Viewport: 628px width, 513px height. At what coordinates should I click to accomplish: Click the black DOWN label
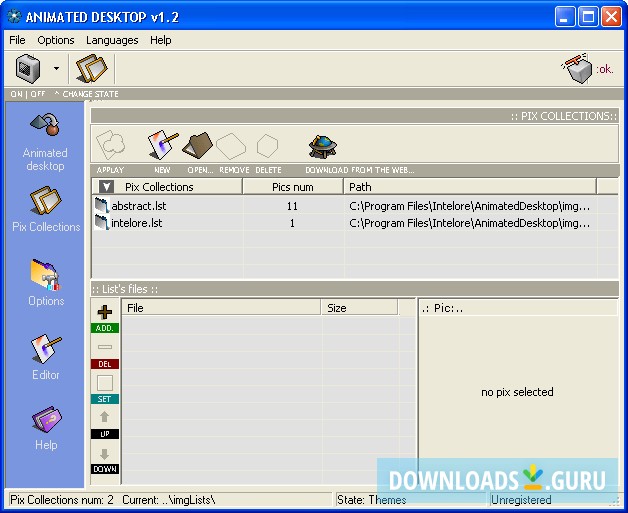(105, 469)
